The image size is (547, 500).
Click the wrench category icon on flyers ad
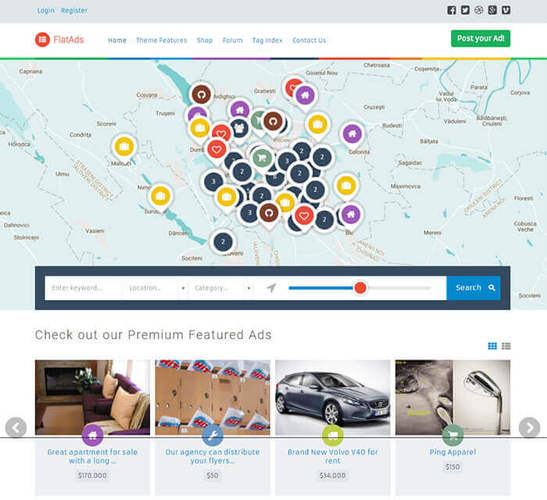tap(212, 435)
